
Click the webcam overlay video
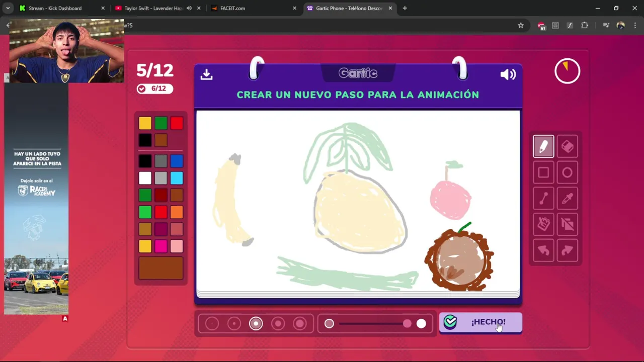66,51
